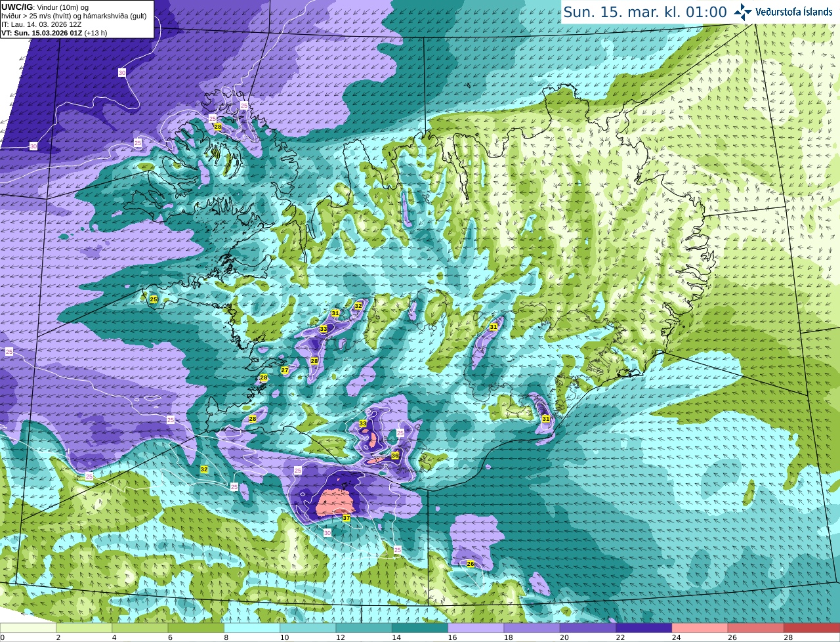Screen dimensions: 840x642
Task: Click the legend scale number 4
Action: (114, 637)
